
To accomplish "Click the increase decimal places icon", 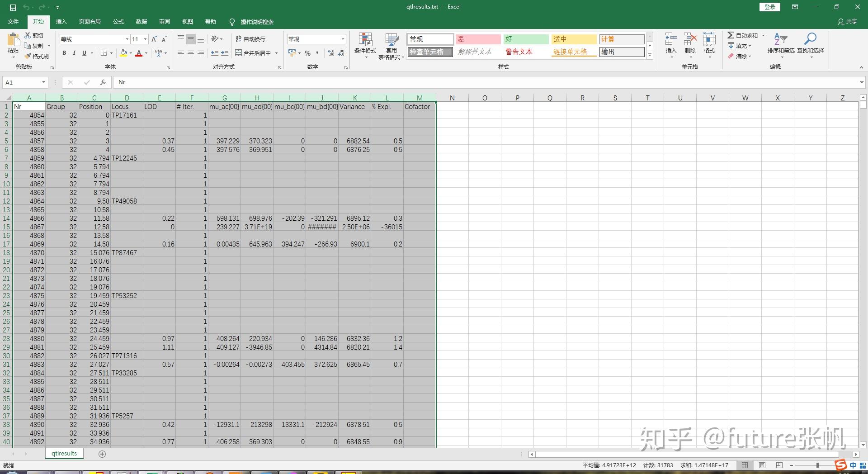I will [331, 53].
